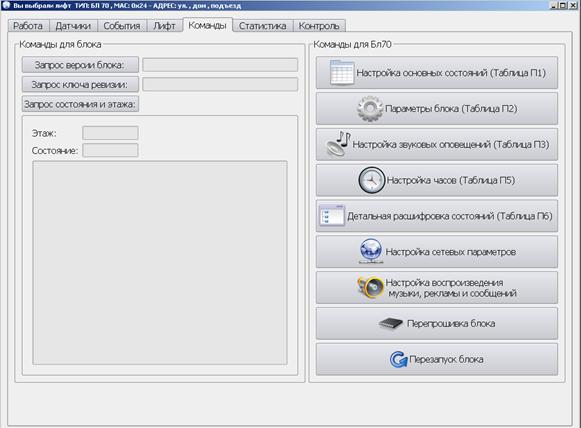
Task: Click the gear icon for Параметры блока
Action: [x=370, y=108]
